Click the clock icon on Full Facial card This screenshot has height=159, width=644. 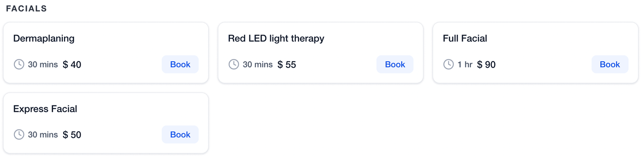(x=448, y=64)
